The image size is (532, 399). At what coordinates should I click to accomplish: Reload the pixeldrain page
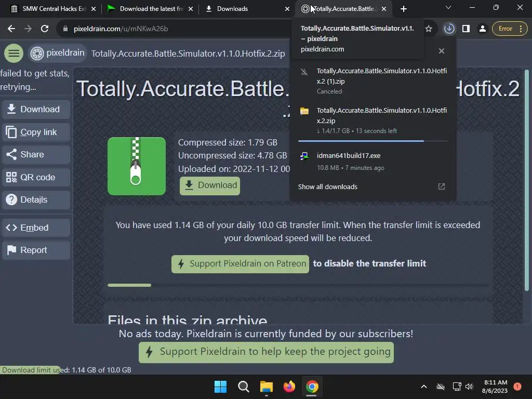tap(45, 29)
